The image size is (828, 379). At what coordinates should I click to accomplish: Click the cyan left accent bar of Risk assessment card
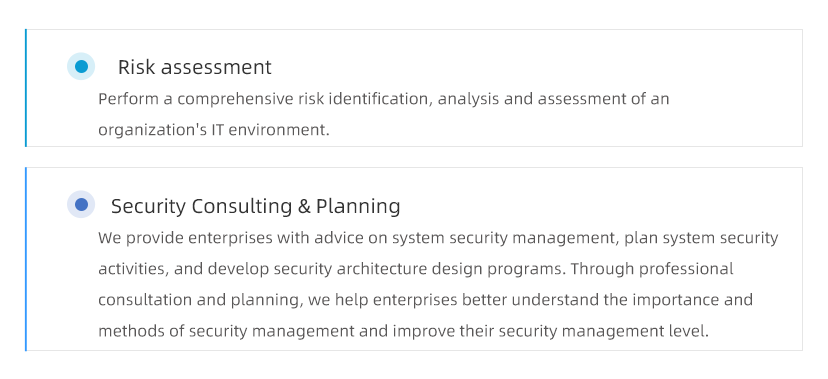point(25,88)
